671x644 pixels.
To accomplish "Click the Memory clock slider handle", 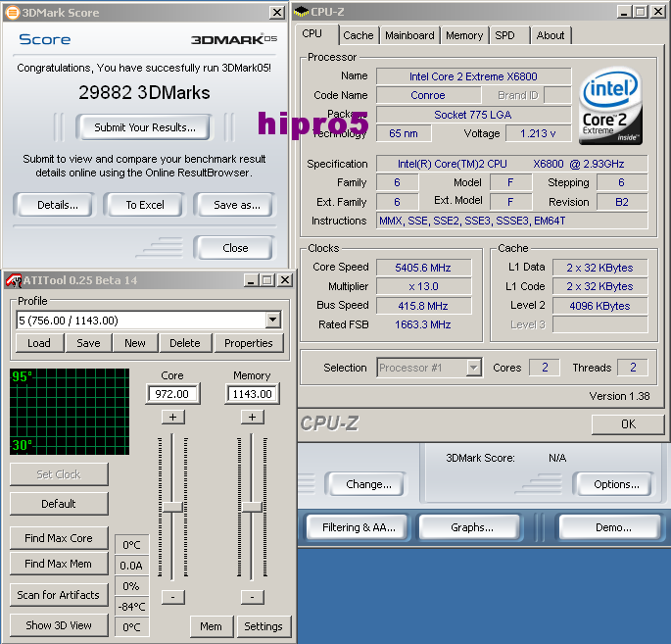I will point(252,507).
